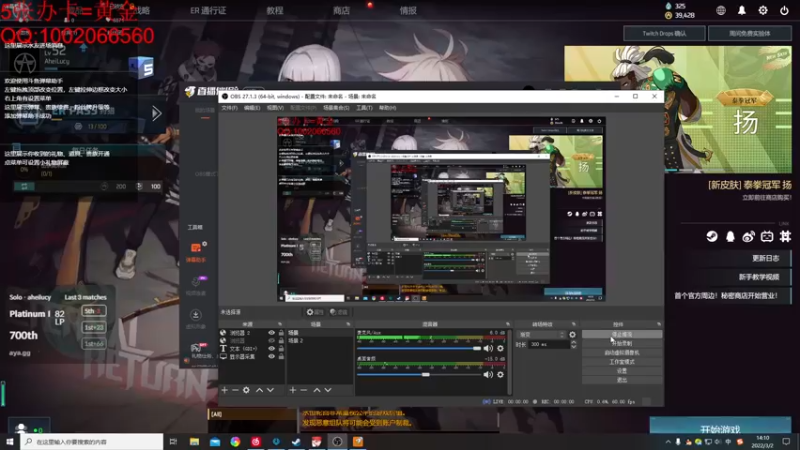Viewport: 800px width, 450px height.
Task: Toggle lock on 显示器采集 source
Action: coord(281,356)
